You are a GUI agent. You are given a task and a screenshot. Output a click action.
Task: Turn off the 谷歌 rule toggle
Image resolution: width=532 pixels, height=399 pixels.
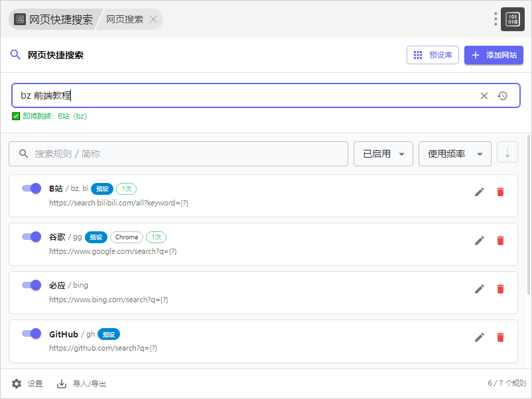(x=31, y=237)
